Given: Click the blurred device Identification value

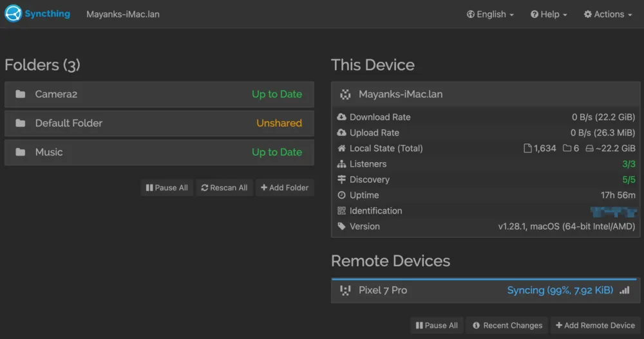Looking at the screenshot, I should [613, 212].
